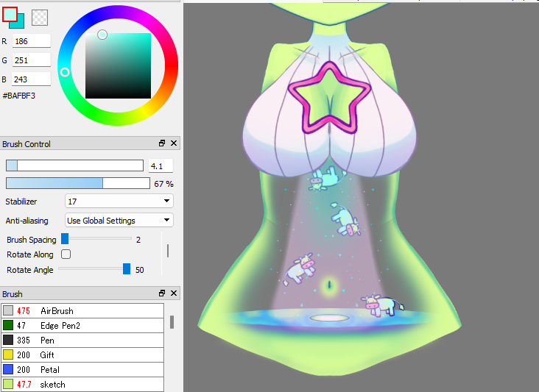Select the sketch brush
Screen dimensions: 539x392
[82, 385]
